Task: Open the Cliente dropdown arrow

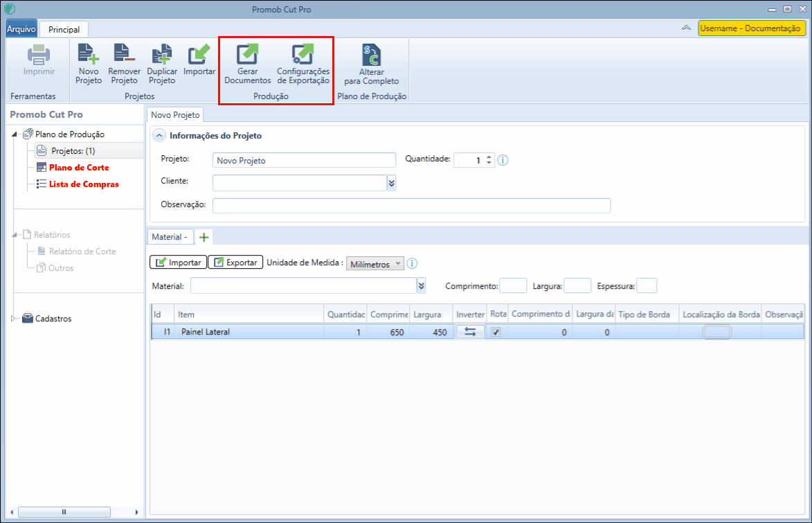Action: tap(392, 183)
